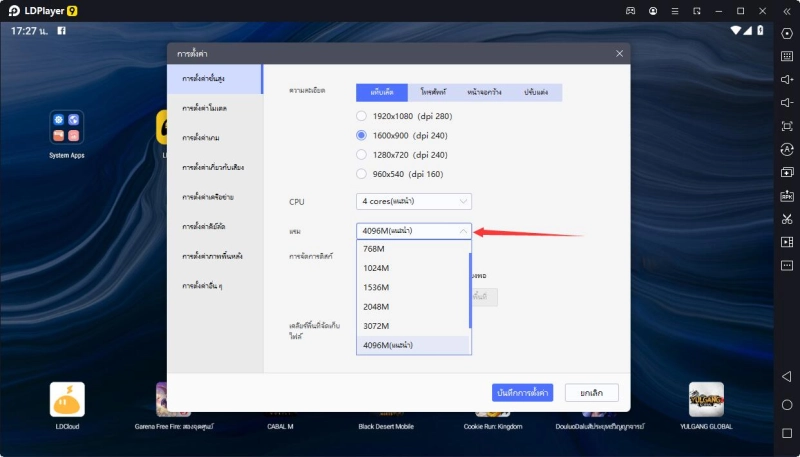Screen dimensions: 800x457
Task: Click the APK install icon
Action: pyautogui.click(x=787, y=196)
